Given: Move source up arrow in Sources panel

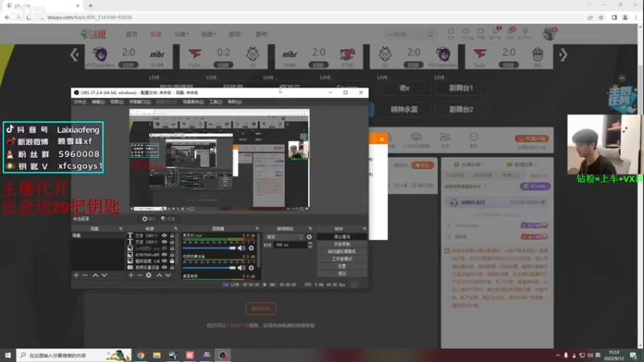Looking at the screenshot, I should tap(159, 275).
